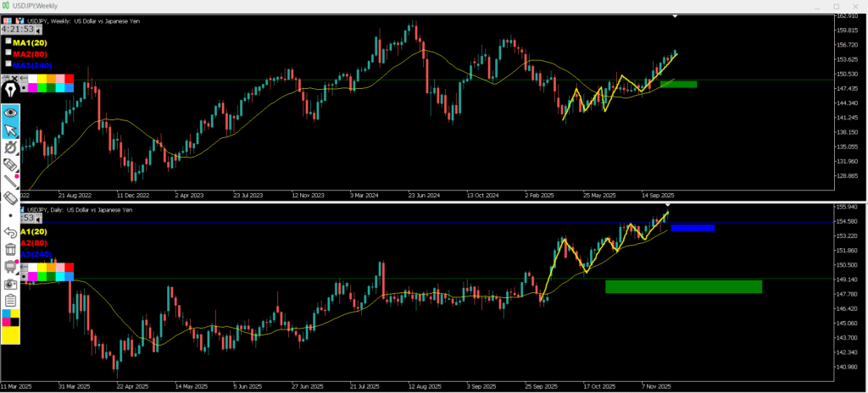Take a screenshot with the camera icon

[x=10, y=284]
